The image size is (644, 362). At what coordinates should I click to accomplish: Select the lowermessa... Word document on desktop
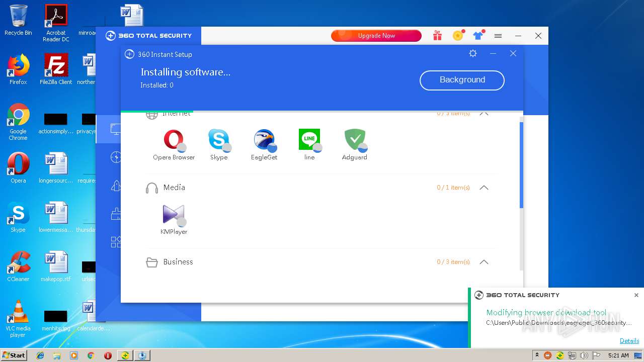coord(56,217)
